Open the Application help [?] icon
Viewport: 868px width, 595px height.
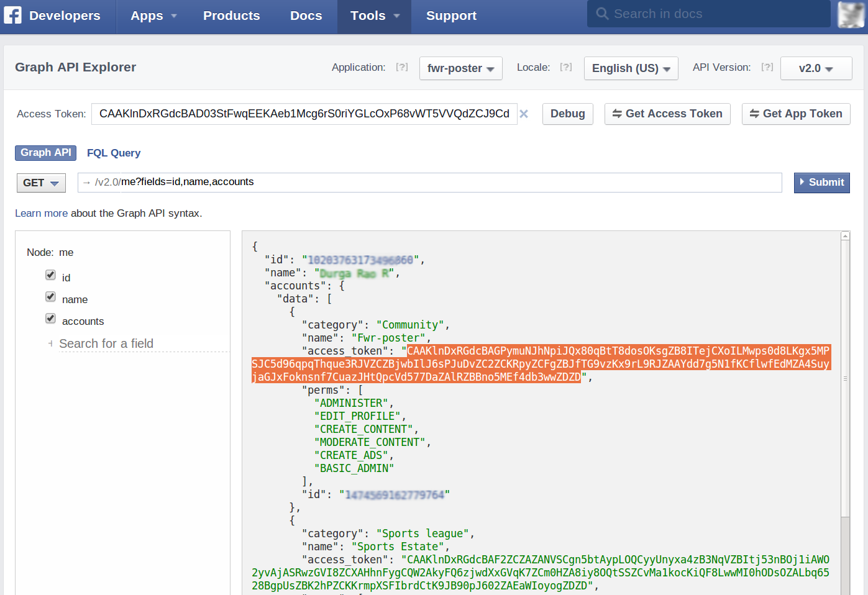(x=402, y=67)
